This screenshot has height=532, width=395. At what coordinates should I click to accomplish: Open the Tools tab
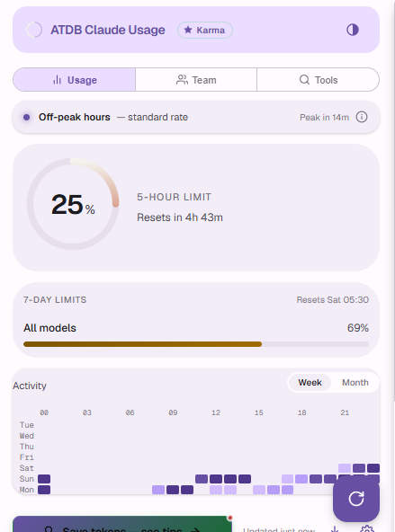[318, 80]
